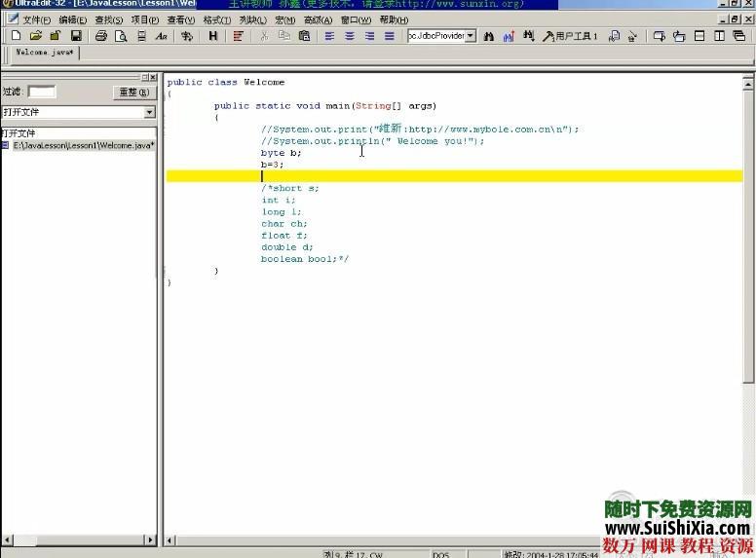Viewport: 756px width, 558px height.
Task: Expand the 打开文件 dropdown in side panel
Action: pos(149,112)
